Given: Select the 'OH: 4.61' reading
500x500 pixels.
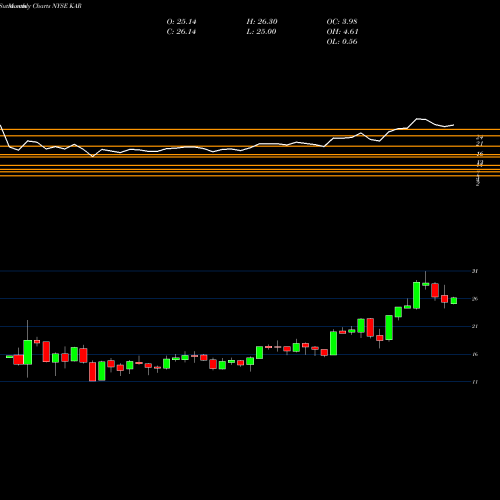Looking at the screenshot, I should [x=342, y=32].
